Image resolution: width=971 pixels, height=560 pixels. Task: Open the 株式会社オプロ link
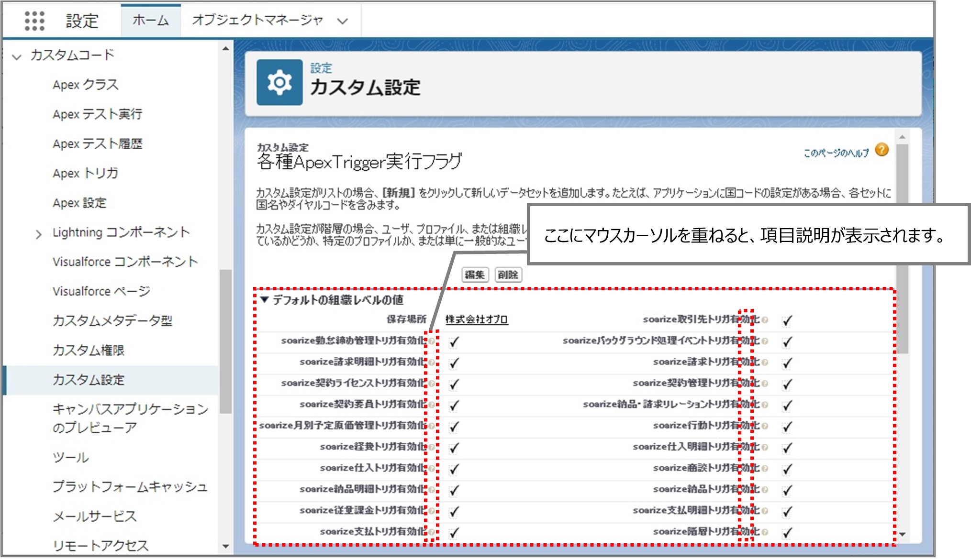pyautogui.click(x=477, y=319)
